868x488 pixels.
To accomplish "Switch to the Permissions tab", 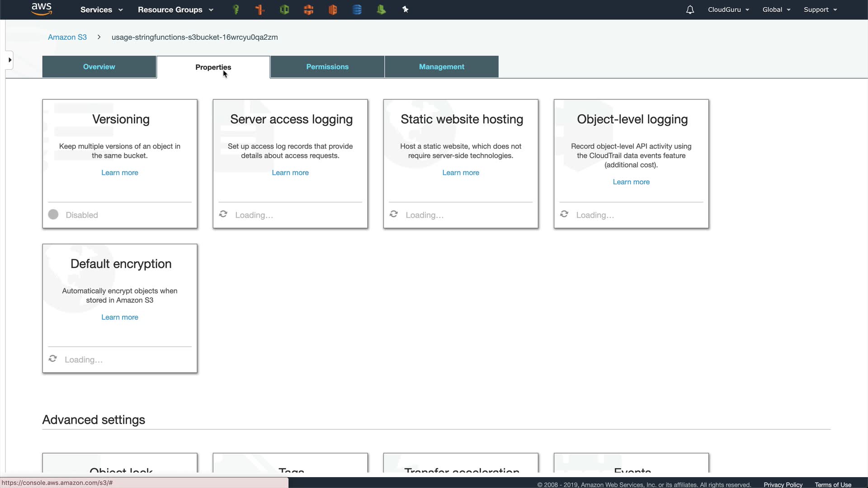I will pyautogui.click(x=327, y=67).
